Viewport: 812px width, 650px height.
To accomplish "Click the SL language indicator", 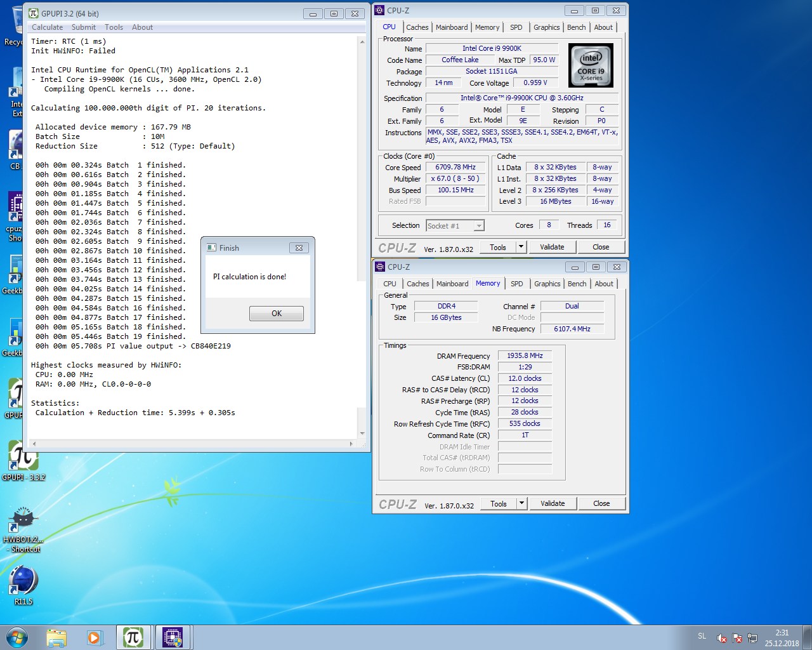I will (702, 636).
